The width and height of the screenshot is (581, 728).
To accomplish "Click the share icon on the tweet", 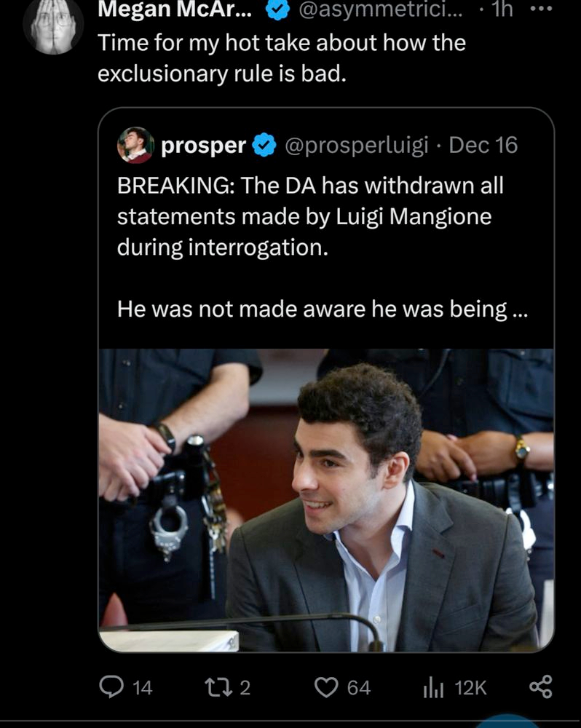I will (539, 687).
